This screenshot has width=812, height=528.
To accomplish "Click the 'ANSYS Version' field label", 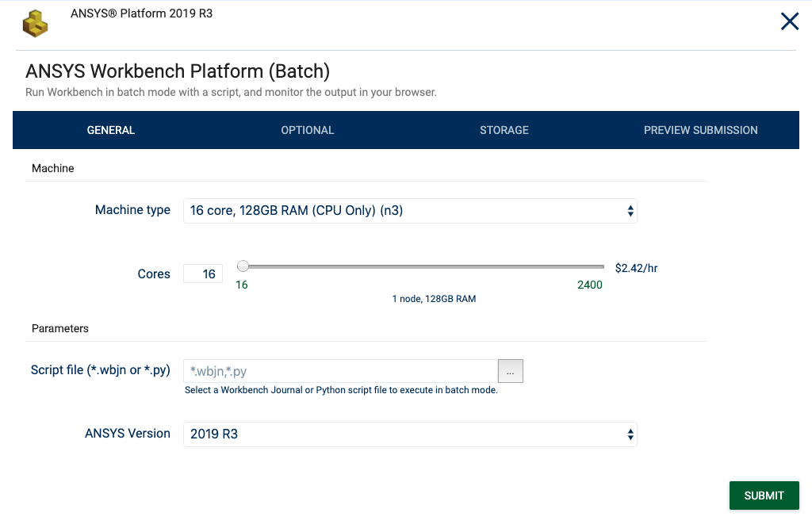I will (128, 434).
